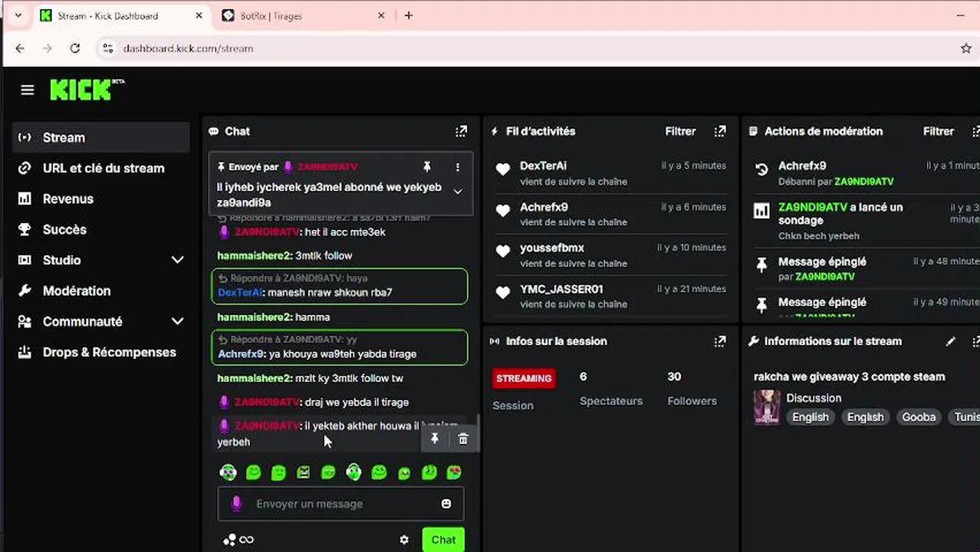Viewport: 980px width, 552px height.
Task: Click the heart icon next to youssefbmx
Action: click(x=503, y=251)
